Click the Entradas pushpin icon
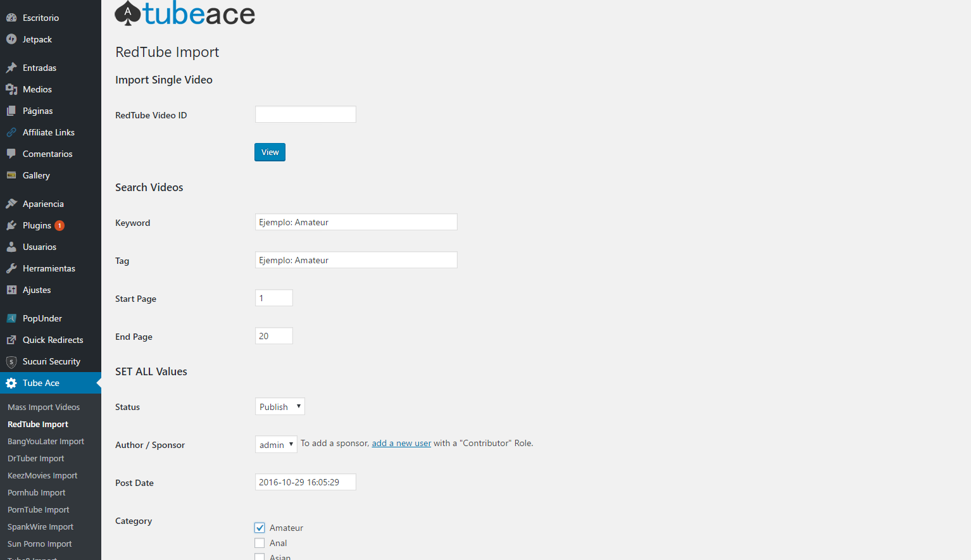971x560 pixels. coord(11,68)
